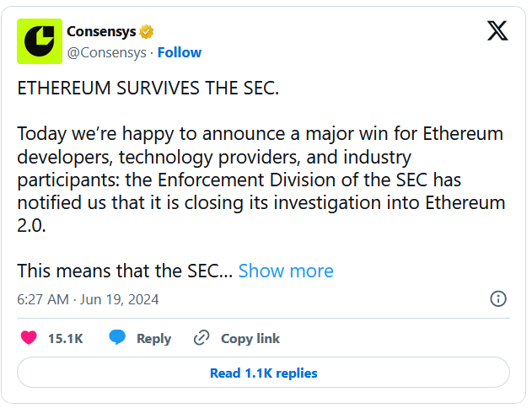Open the Twitter info circle icon
The width and height of the screenshot is (532, 408).
tap(497, 298)
